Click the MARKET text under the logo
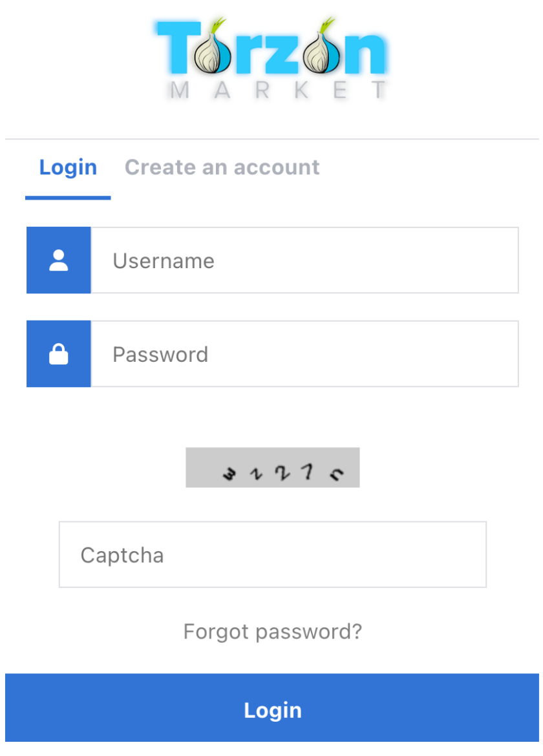Screen dimensions: 543x756 tap(272, 90)
